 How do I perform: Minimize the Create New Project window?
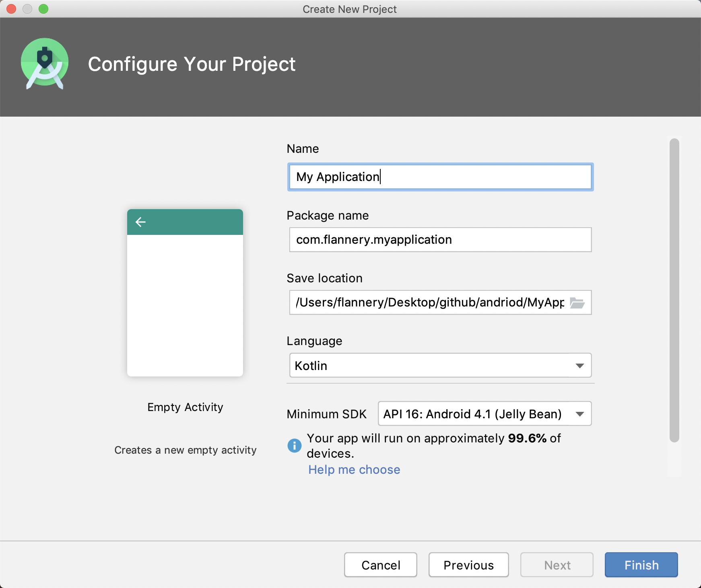click(x=27, y=9)
